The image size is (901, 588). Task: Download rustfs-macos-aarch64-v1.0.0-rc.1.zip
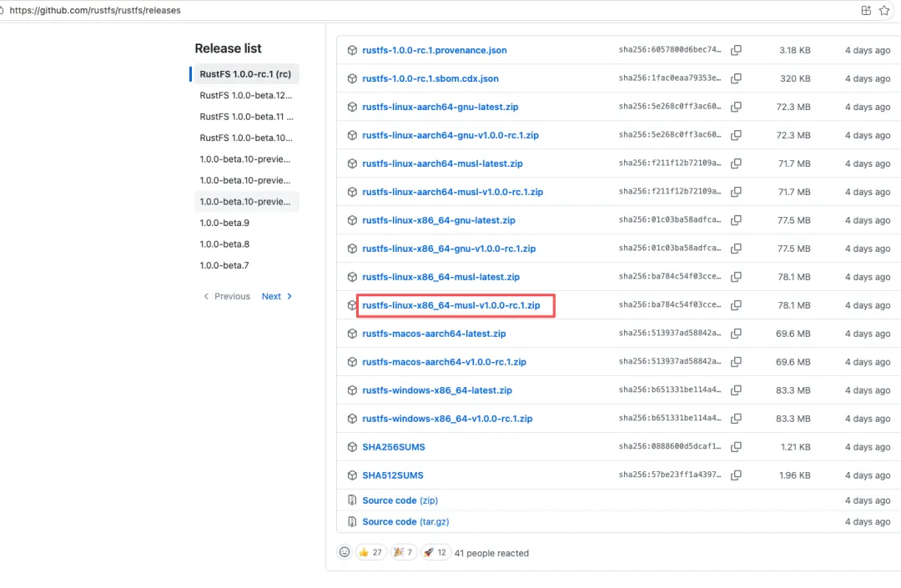pos(444,362)
